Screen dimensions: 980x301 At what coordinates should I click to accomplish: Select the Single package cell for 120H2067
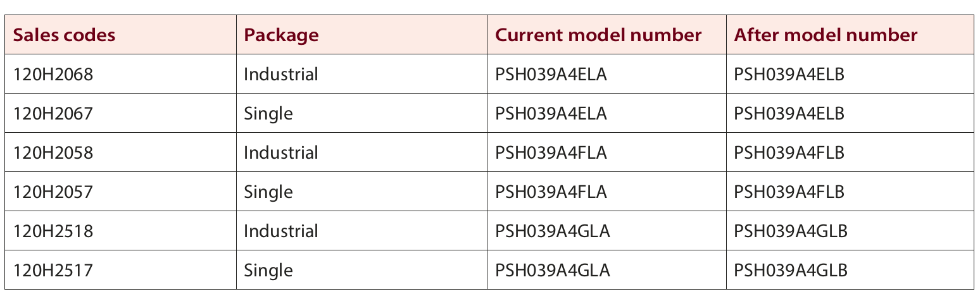tap(268, 114)
